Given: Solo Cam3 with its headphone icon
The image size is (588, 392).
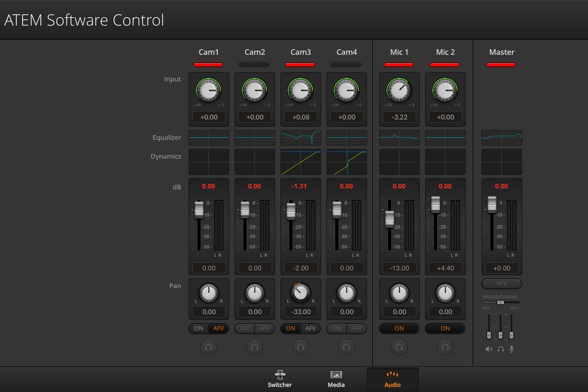Looking at the screenshot, I should 300,347.
